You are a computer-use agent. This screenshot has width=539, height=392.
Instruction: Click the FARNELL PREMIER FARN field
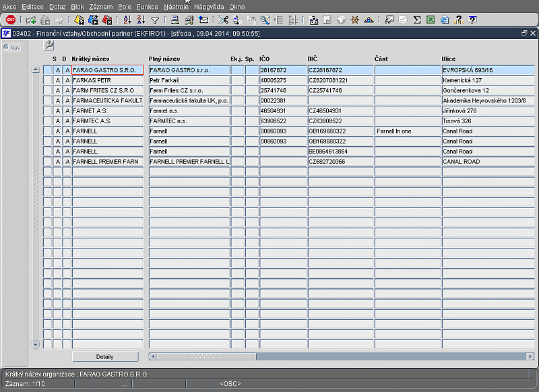tap(108, 162)
